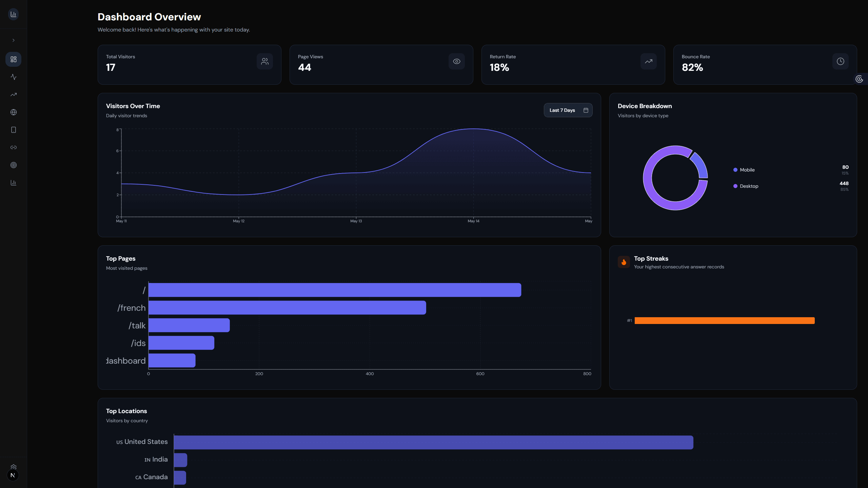Click the Desktop count 448
The height and width of the screenshot is (488, 868).
coord(844,183)
